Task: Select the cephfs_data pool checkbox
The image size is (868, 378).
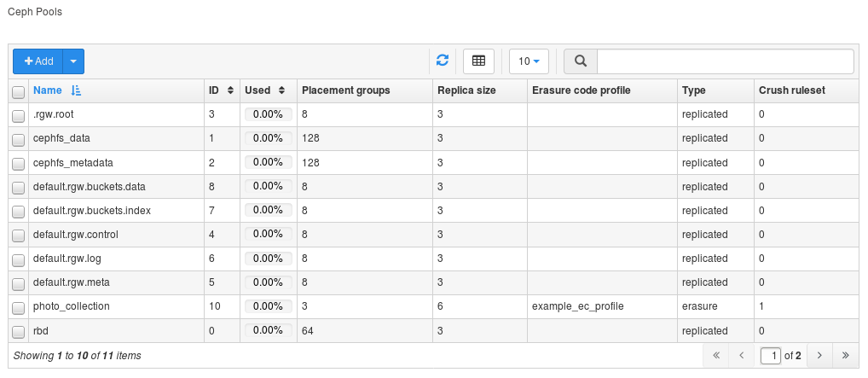Action: click(19, 139)
